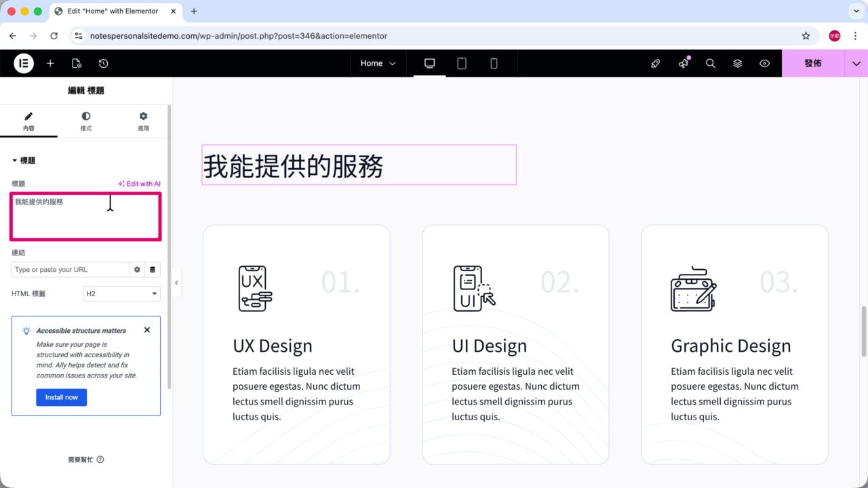Collapse the 標題 section
This screenshot has width=868, height=488.
click(x=24, y=161)
